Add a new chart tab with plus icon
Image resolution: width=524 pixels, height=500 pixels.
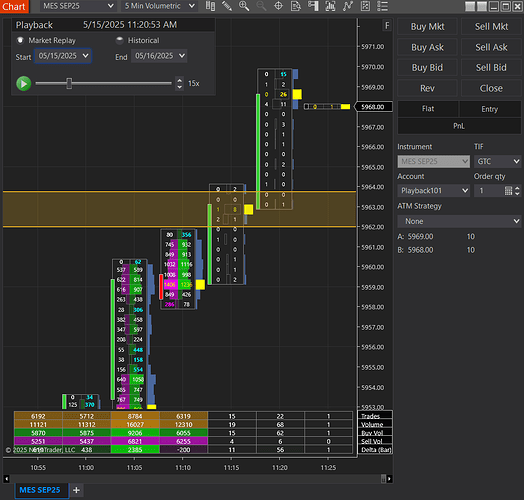point(76,490)
